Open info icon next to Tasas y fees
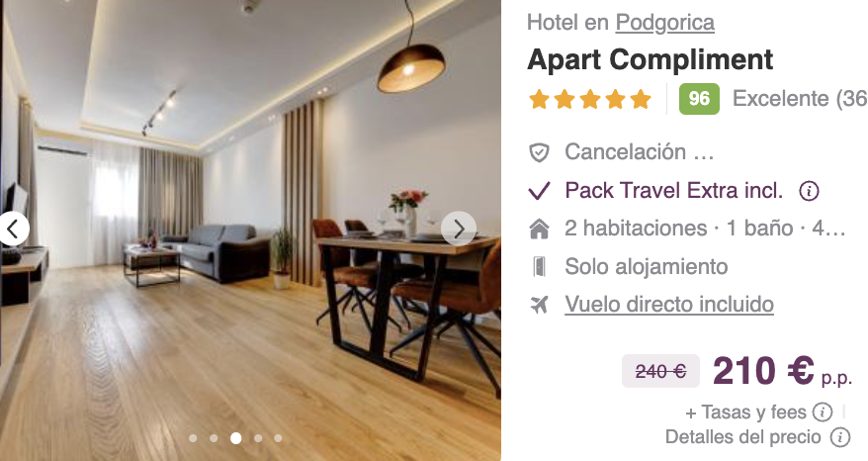The image size is (868, 461). pos(823,413)
